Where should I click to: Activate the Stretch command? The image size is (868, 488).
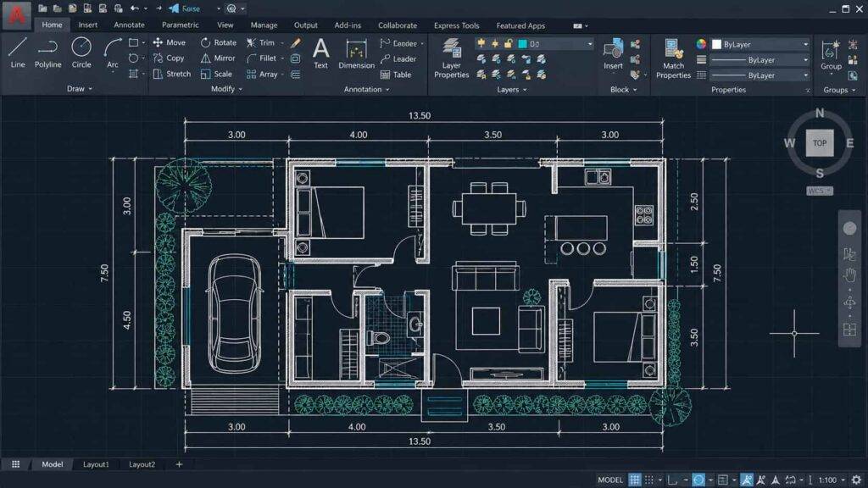(171, 74)
